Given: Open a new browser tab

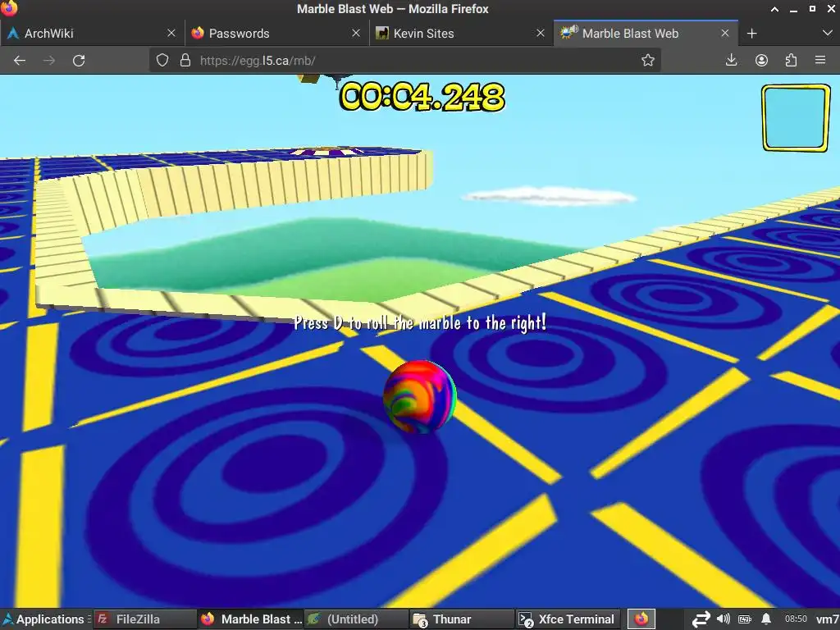Looking at the screenshot, I should 751,33.
